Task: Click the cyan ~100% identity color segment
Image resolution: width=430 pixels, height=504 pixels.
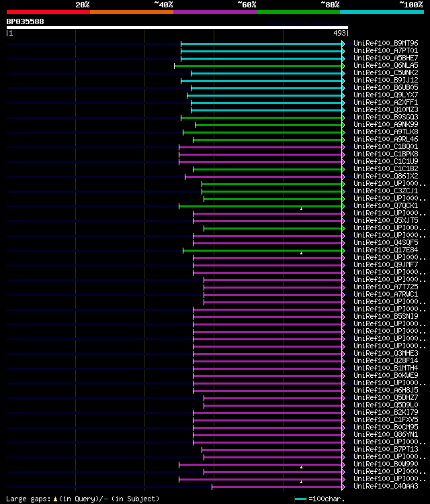Action: (382, 12)
